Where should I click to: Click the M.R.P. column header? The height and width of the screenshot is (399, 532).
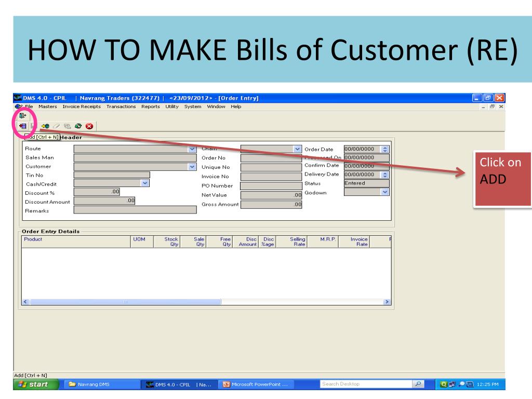(x=323, y=242)
